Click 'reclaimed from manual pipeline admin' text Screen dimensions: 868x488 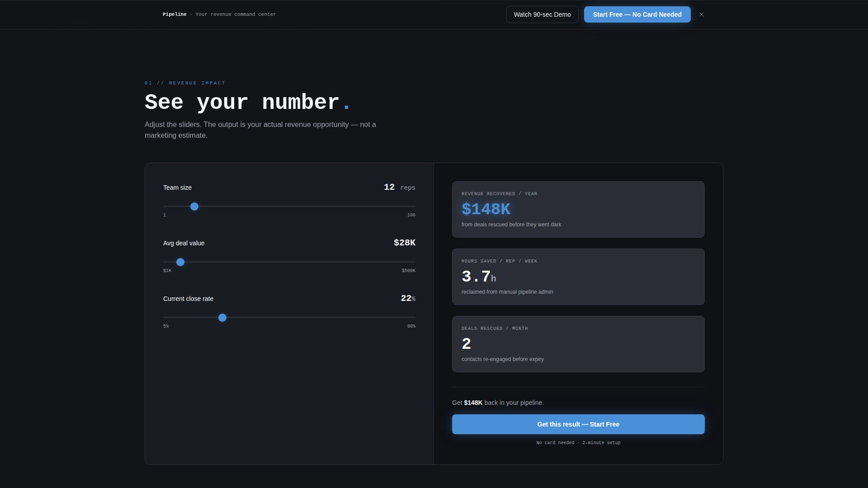[507, 292]
